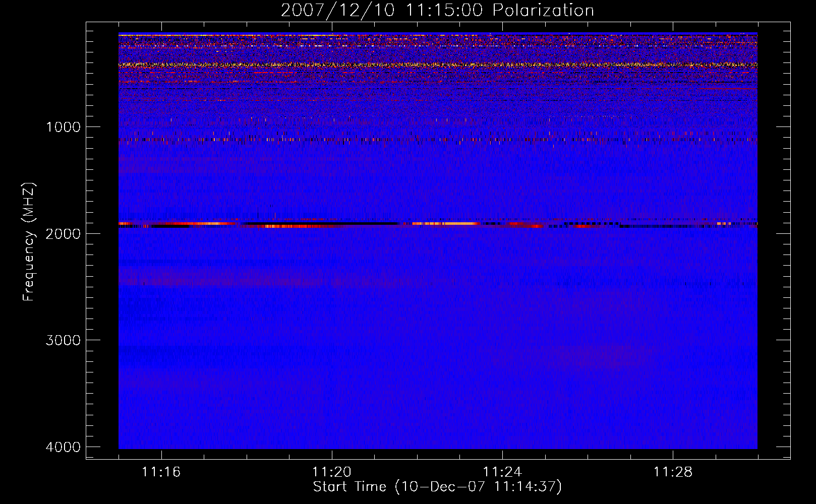Click the 'Frequency (MHZ)' axis label

29,242
